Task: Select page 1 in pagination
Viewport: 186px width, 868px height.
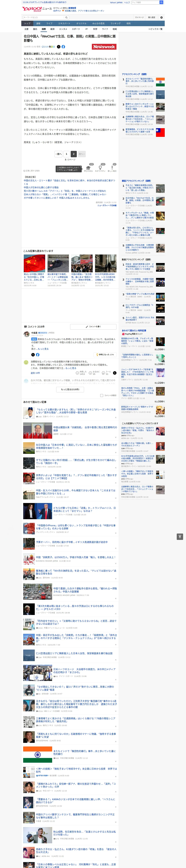Action: pos(66,154)
